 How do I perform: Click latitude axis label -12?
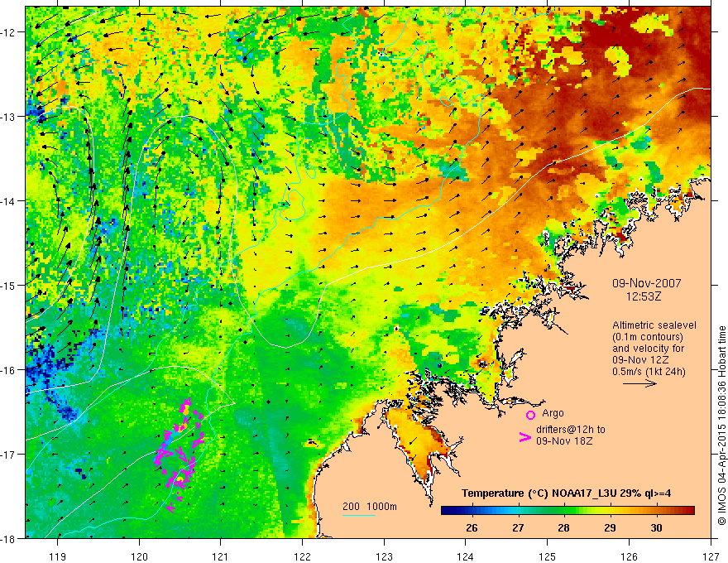(9, 32)
